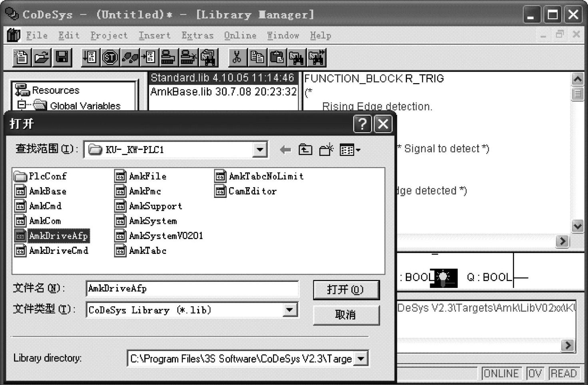The image size is (588, 385).
Task: Click the Find next toolbar icon
Action: (x=316, y=58)
